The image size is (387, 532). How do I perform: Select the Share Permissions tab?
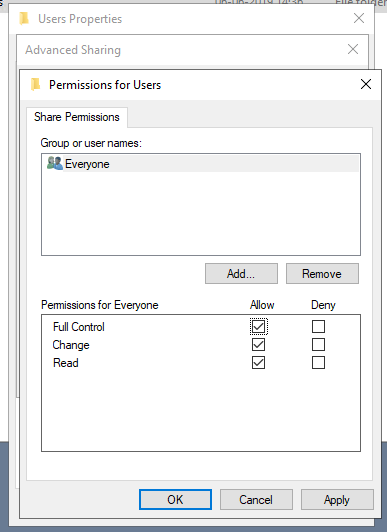tap(77, 117)
